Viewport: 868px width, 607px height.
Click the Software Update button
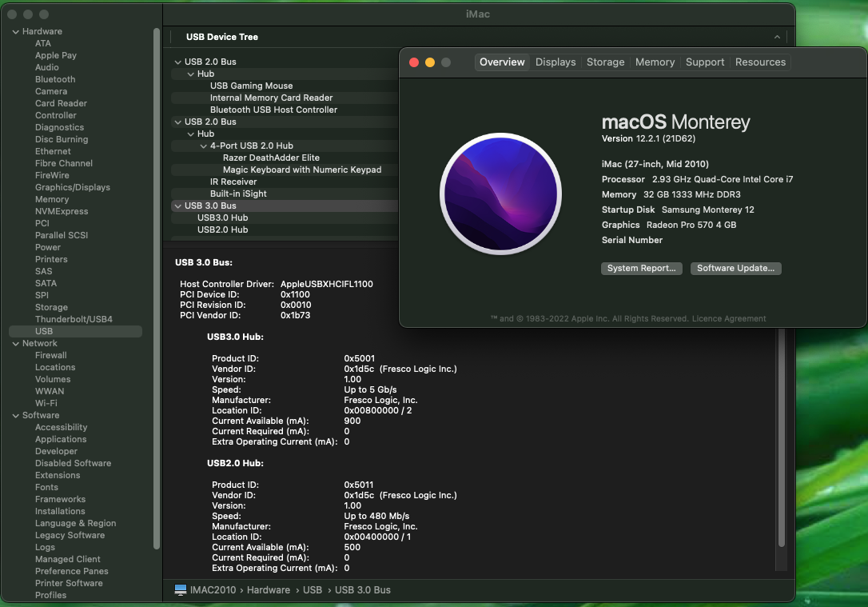click(735, 269)
